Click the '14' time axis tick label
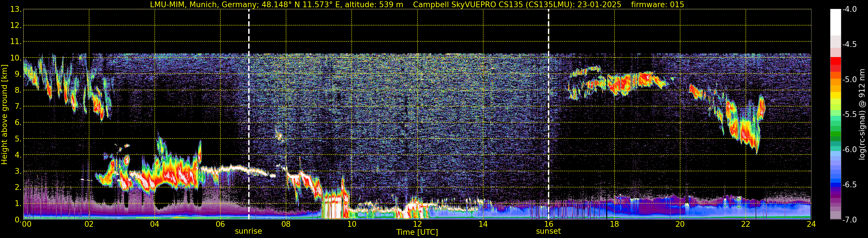 (483, 224)
